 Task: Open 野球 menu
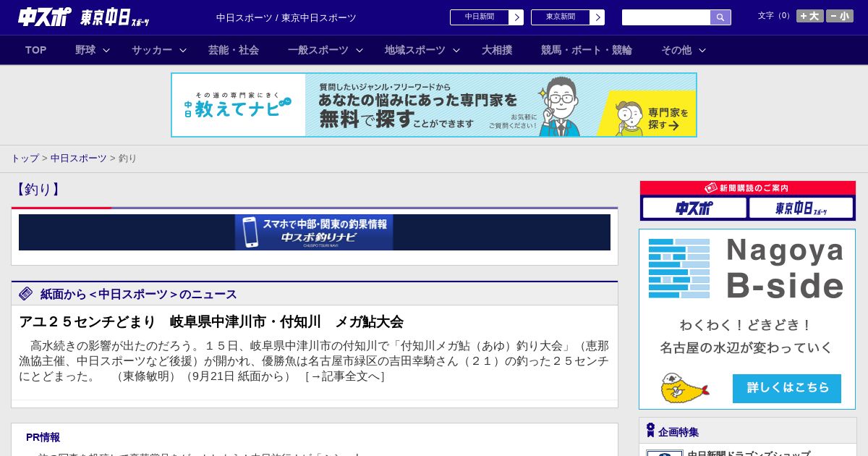85,50
